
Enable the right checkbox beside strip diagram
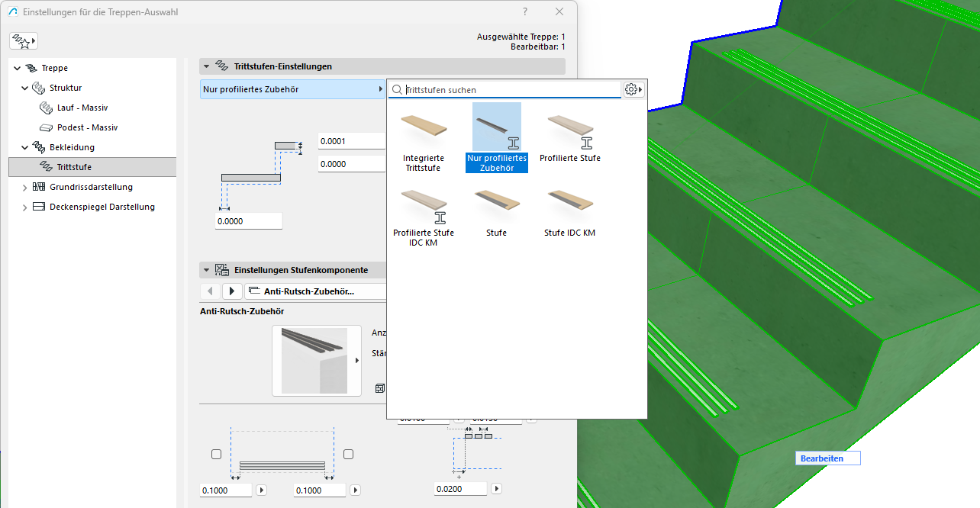pos(348,454)
